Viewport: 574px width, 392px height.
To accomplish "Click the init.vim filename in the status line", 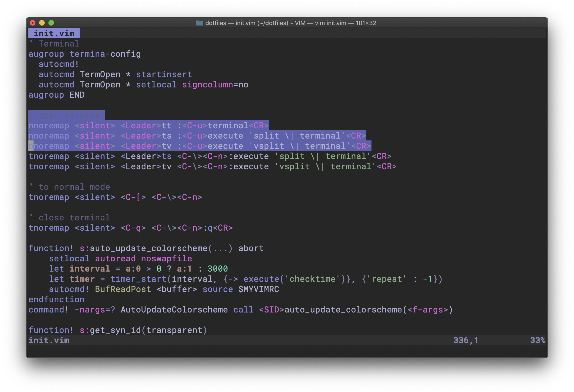I will (49, 340).
